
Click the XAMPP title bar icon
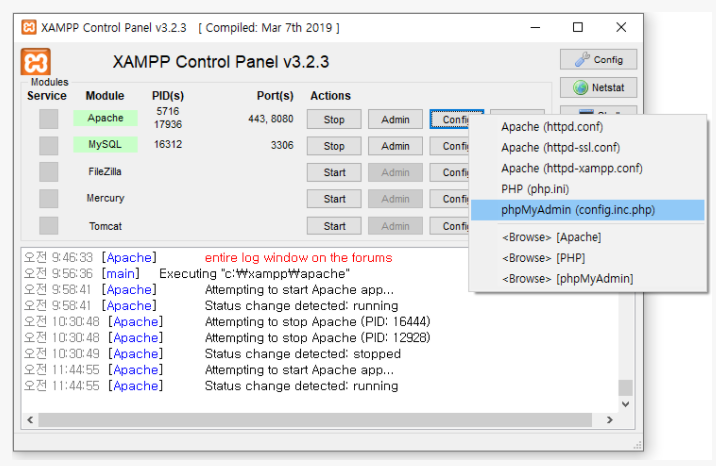[29, 27]
